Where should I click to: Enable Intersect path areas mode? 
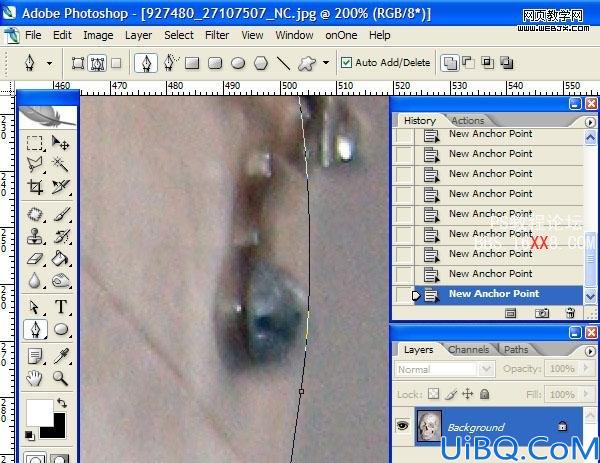(487, 62)
